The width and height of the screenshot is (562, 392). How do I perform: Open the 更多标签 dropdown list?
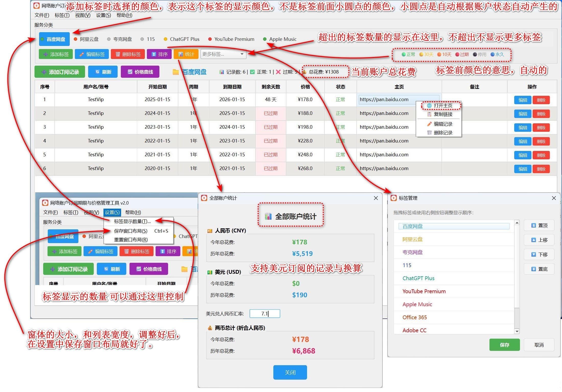[223, 54]
